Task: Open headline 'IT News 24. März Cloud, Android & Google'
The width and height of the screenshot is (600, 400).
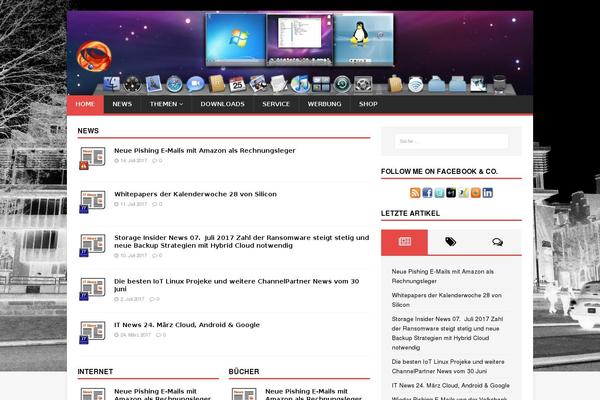Action: click(x=187, y=325)
